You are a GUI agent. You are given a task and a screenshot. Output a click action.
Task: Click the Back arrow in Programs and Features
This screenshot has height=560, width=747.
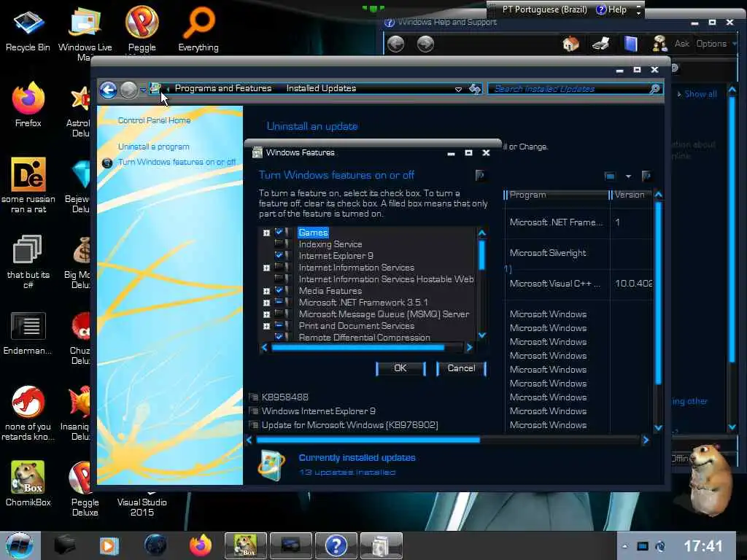(108, 90)
